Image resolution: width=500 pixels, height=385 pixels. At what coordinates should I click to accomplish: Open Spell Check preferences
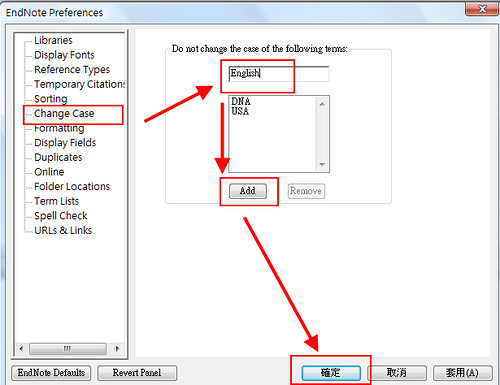point(61,216)
